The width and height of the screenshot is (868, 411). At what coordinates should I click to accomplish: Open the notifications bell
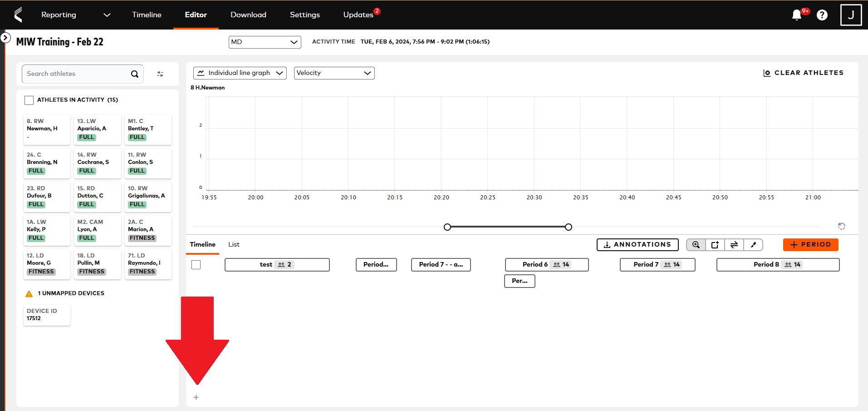(x=796, y=15)
